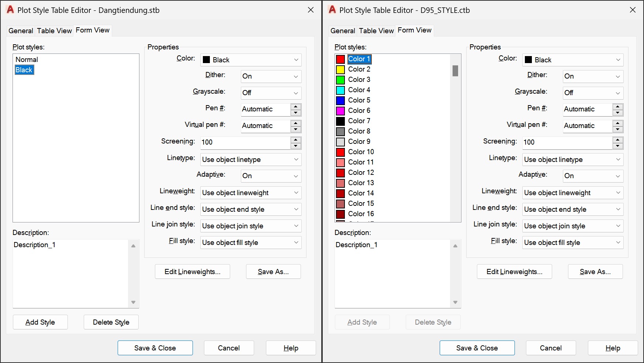
Task: Click Save & Close in D95_STYLE.ctb editor
Action: point(477,348)
